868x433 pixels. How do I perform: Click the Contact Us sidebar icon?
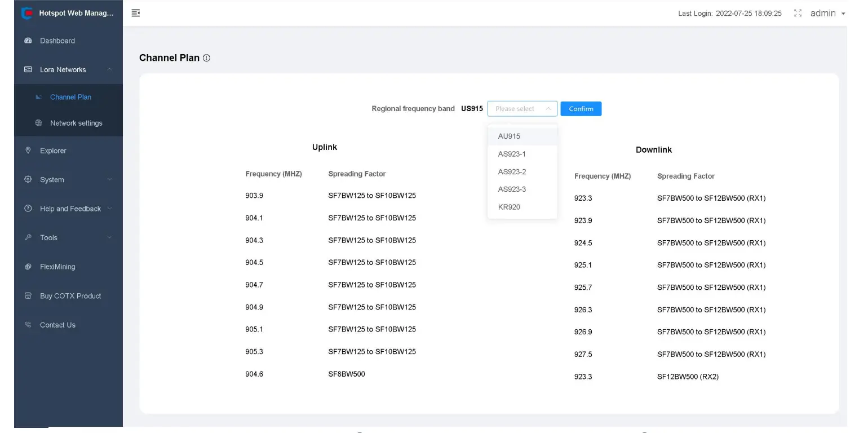[59, 325]
